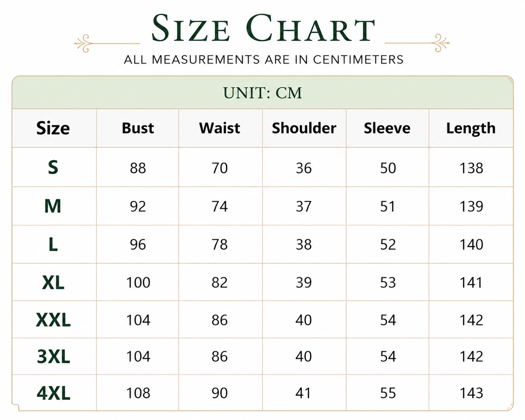Select length value 143 for 4XL

(x=471, y=393)
